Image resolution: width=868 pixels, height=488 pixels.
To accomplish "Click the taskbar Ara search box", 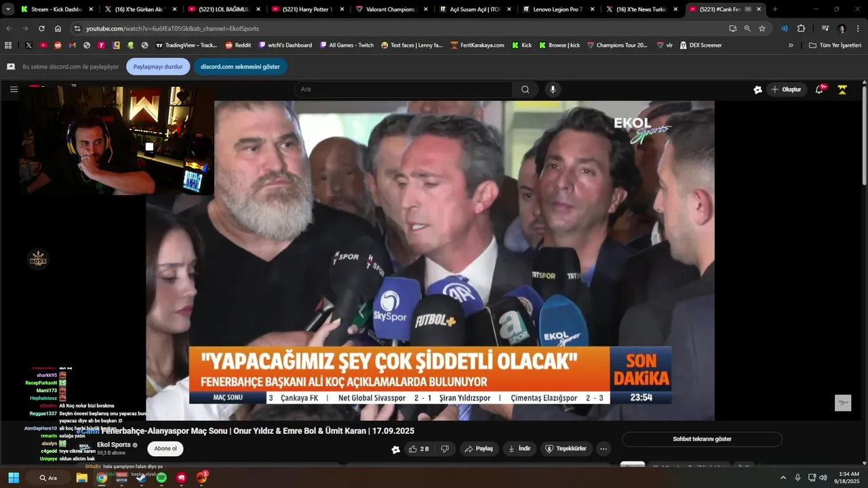I will (47, 478).
